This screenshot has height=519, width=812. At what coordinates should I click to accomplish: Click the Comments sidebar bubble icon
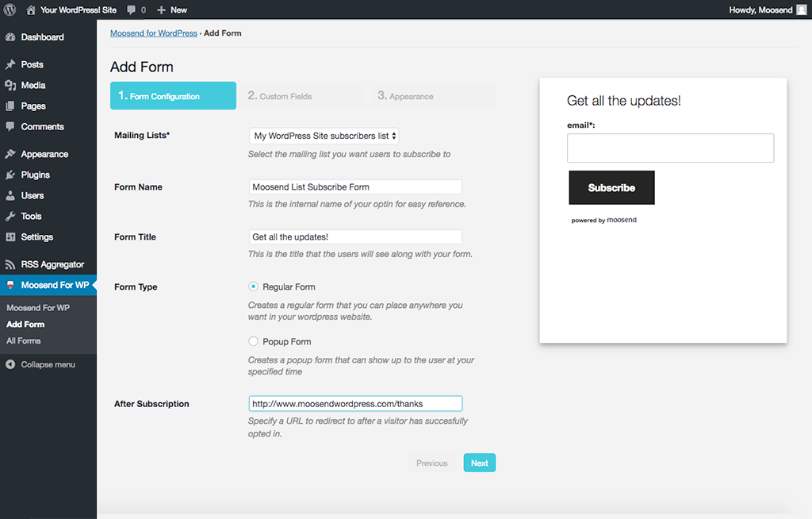tap(10, 126)
